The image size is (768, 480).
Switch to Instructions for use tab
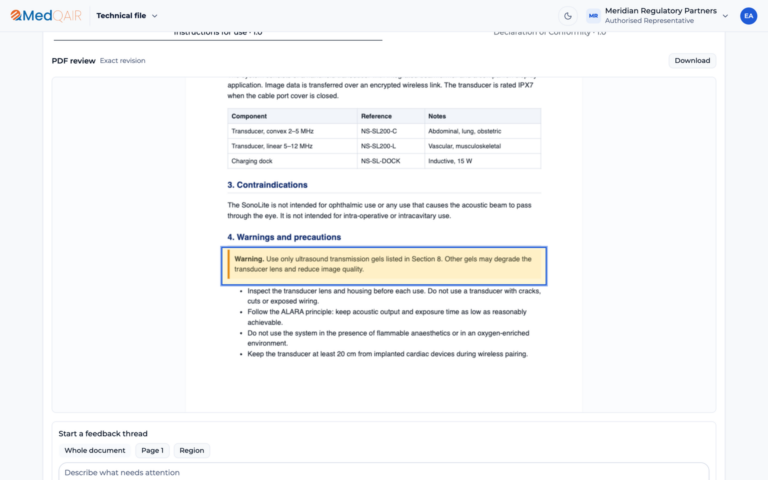[x=218, y=33]
